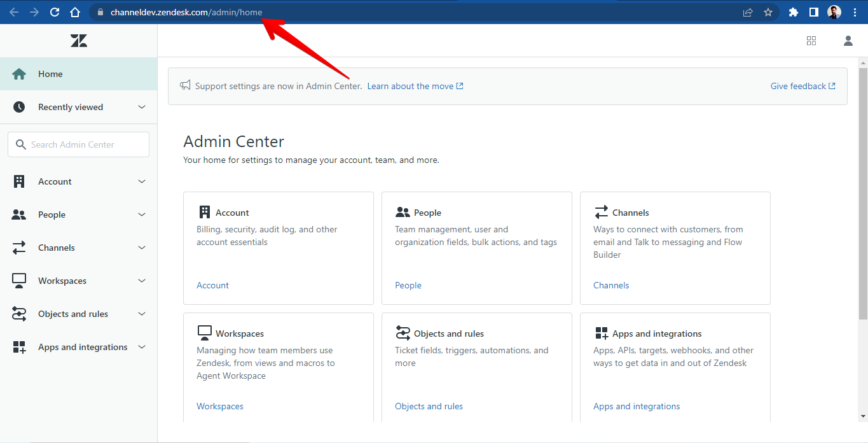Select Objects and rules label in sidebar
The width and height of the screenshot is (868, 443).
coord(73,314)
